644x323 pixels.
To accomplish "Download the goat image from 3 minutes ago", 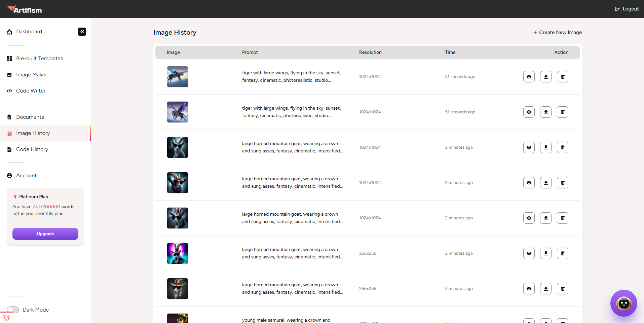I will [546, 289].
